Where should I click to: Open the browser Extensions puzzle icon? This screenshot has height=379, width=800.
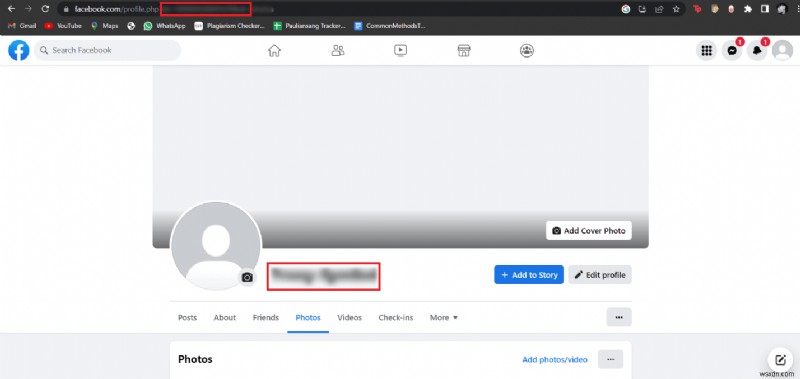click(x=748, y=9)
